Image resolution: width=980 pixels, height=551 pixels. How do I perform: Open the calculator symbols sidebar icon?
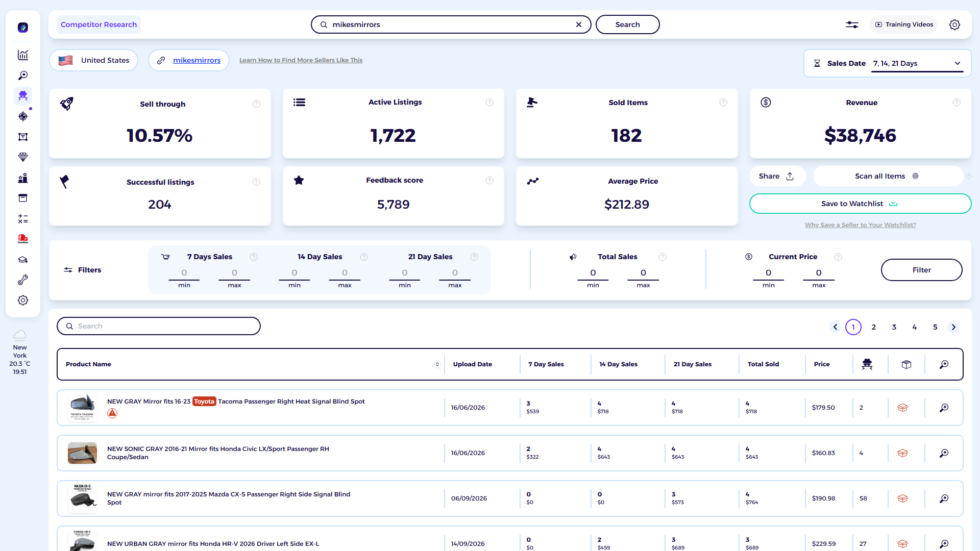point(23,219)
